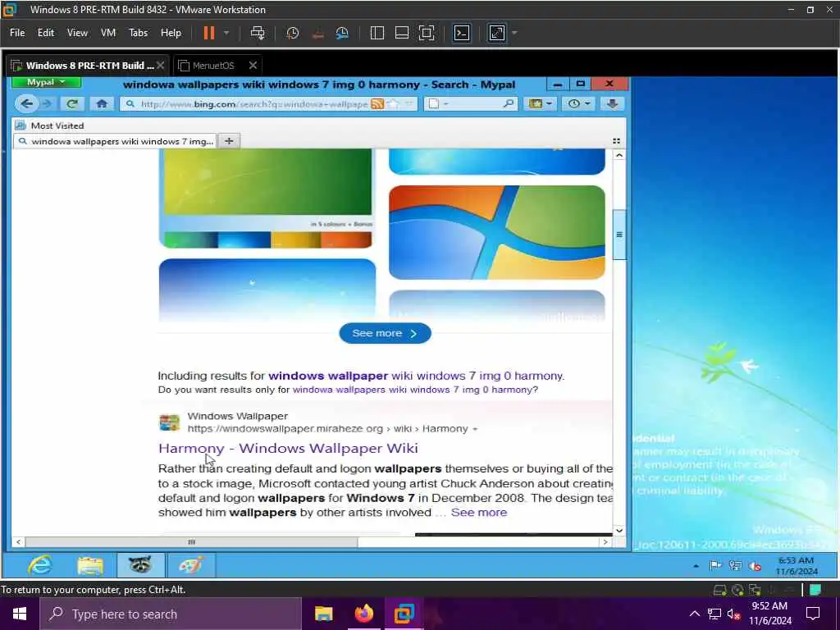
Task: Open the Mypal bookmarks menu button
Action: 540,103
